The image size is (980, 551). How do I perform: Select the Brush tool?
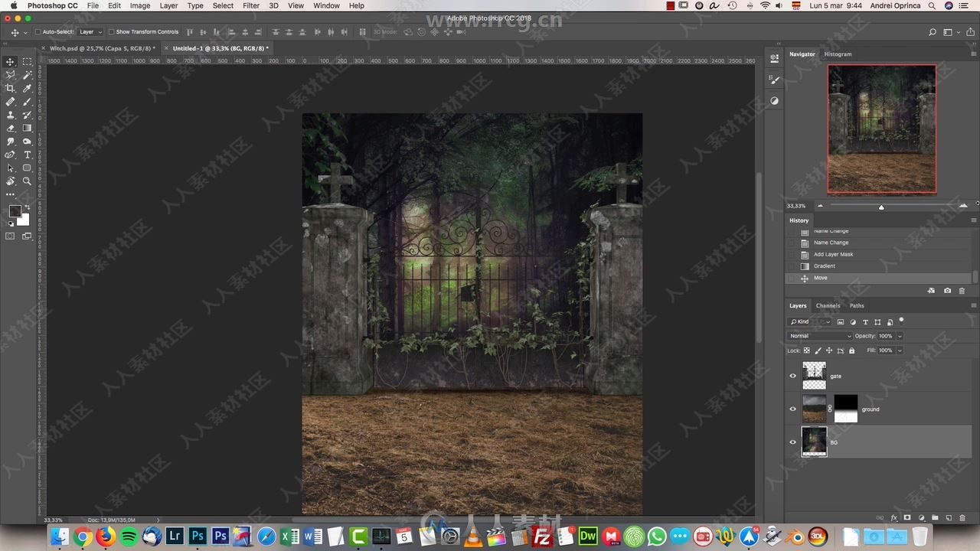27,102
